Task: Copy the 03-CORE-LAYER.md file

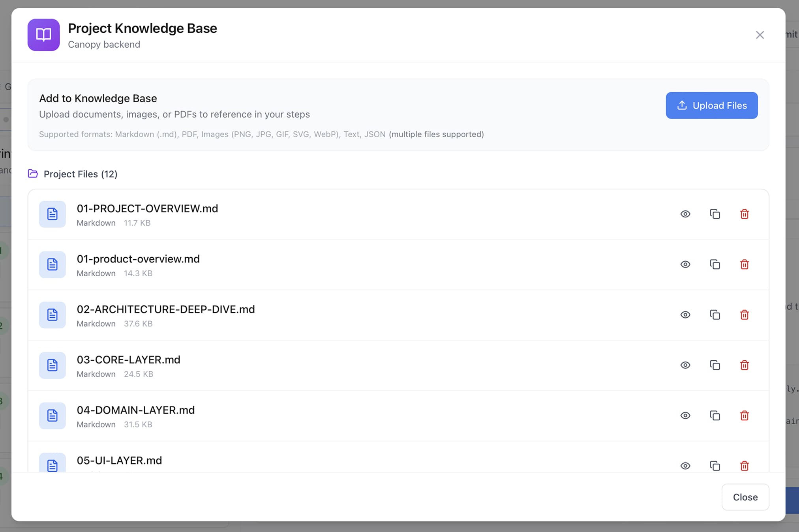Action: click(715, 365)
